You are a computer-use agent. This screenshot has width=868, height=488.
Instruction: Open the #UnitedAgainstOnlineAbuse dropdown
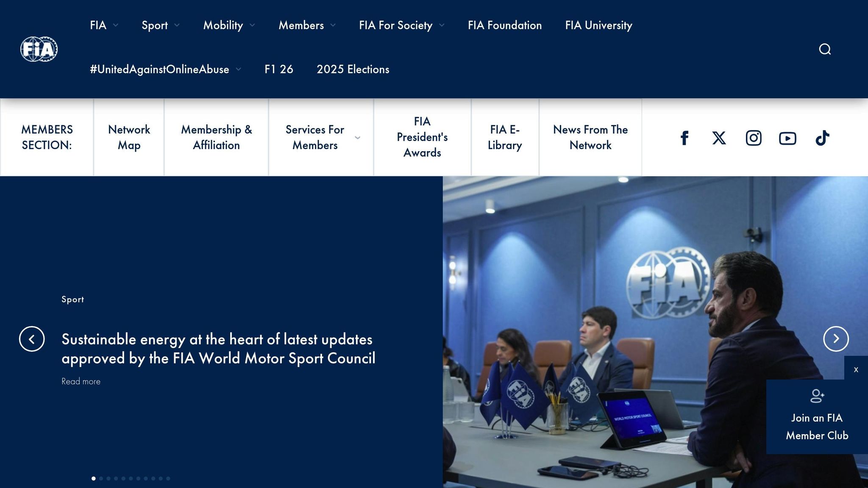pyautogui.click(x=165, y=69)
